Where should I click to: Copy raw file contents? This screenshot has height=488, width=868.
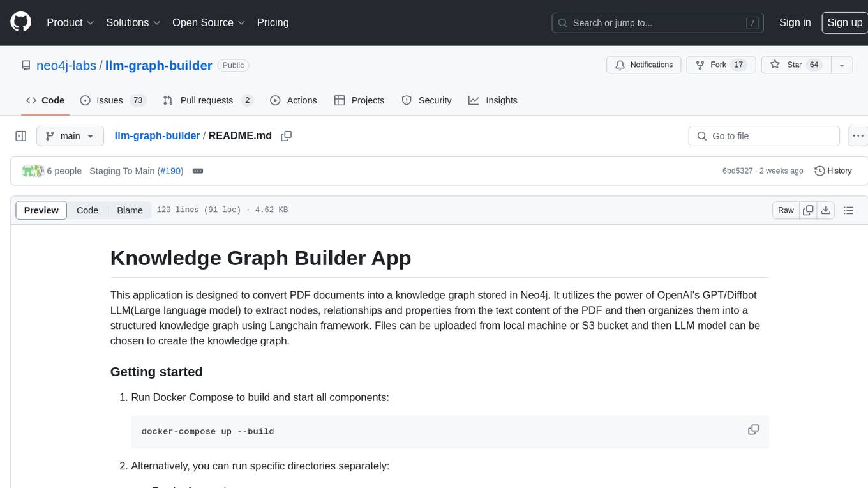[x=808, y=210]
